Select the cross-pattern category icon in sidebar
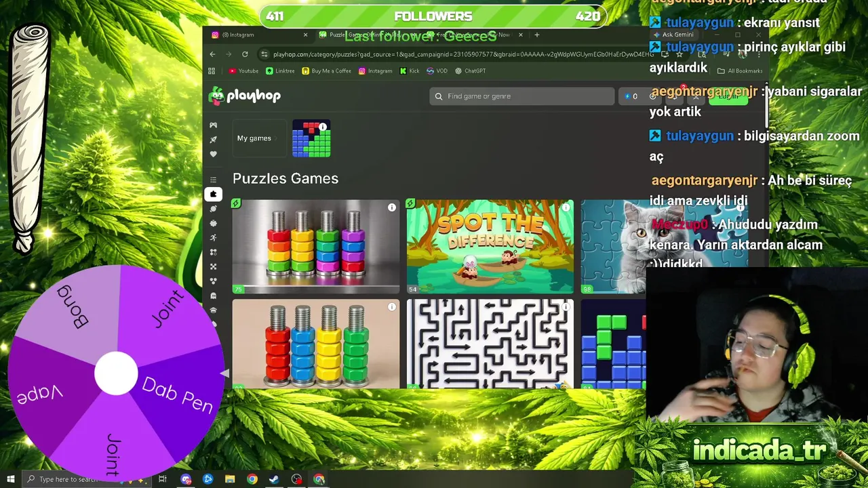This screenshot has width=868, height=488. (213, 266)
